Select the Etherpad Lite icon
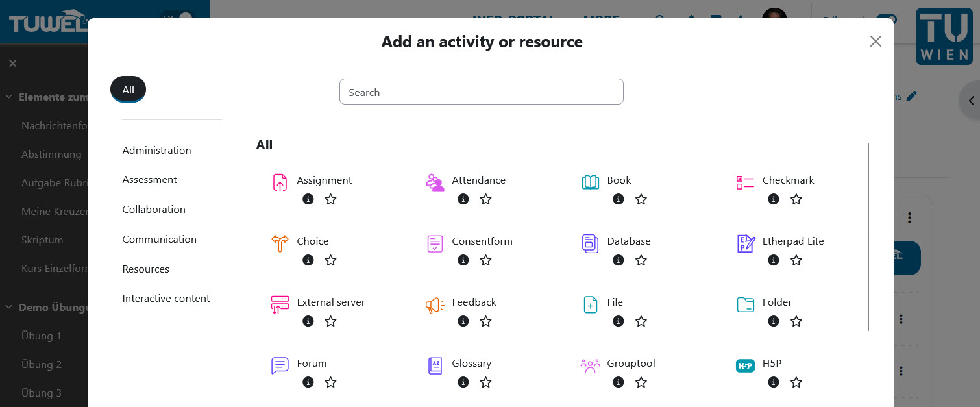 click(745, 243)
